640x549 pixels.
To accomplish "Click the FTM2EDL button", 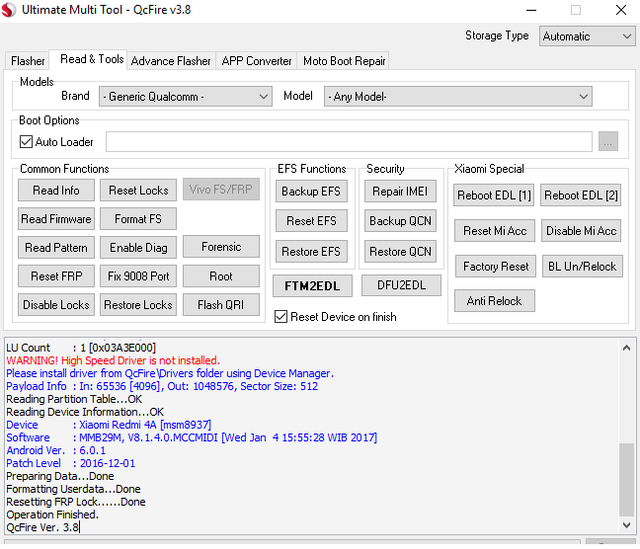I will point(313,286).
